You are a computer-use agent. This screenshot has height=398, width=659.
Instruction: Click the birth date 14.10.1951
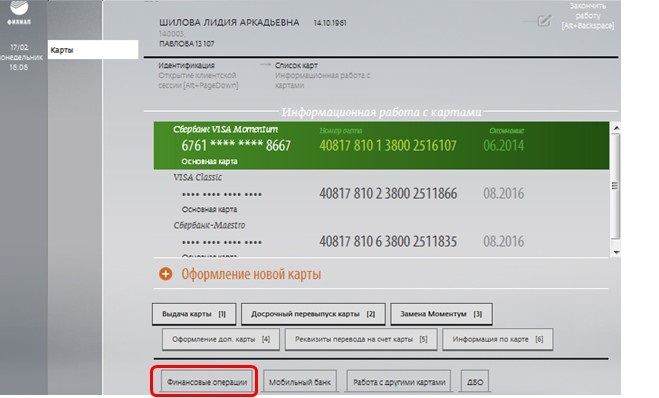(x=330, y=23)
